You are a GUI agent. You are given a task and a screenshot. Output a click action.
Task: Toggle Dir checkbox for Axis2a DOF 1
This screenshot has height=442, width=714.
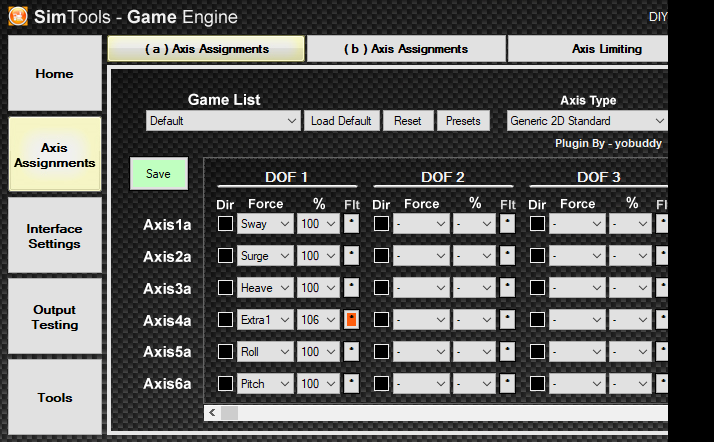(225, 255)
